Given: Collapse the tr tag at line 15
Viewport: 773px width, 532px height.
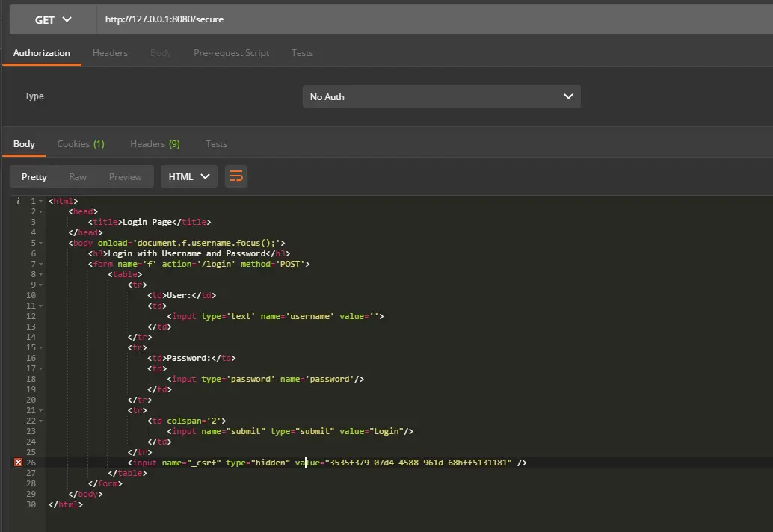Looking at the screenshot, I should pos(40,347).
